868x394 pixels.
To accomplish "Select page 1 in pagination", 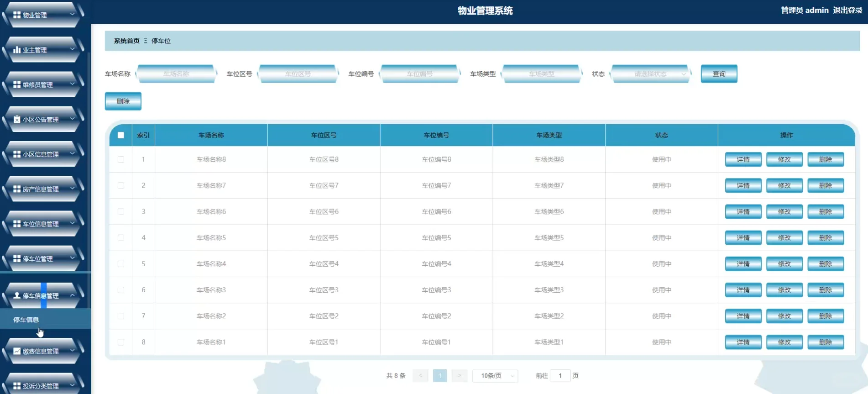I will [x=440, y=376].
